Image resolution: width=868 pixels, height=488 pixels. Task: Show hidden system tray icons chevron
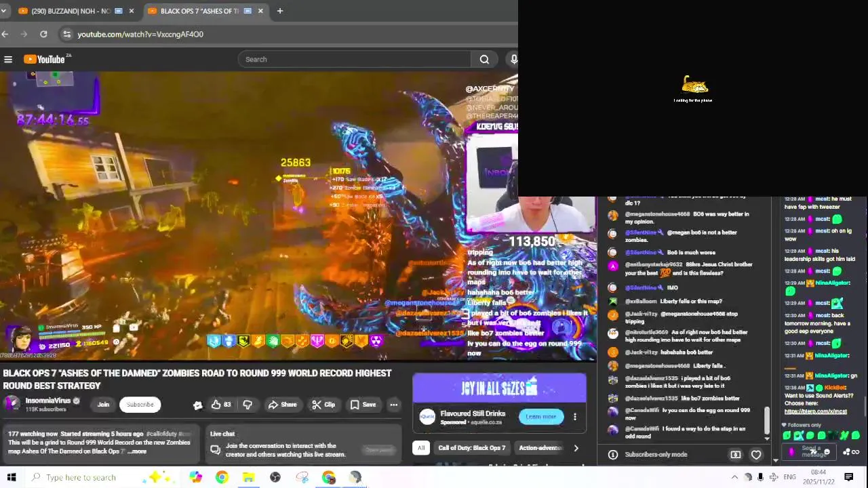point(734,477)
